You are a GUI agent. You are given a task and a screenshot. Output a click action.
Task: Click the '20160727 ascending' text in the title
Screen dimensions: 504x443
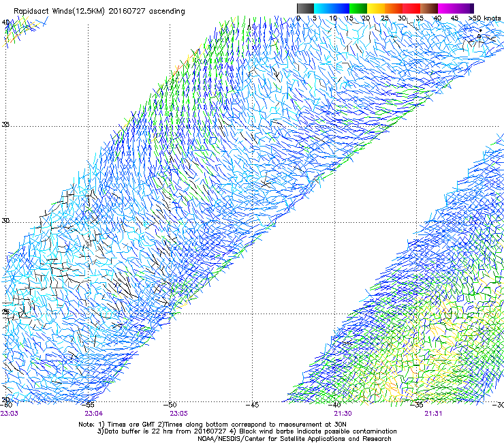pyautogui.click(x=146, y=11)
